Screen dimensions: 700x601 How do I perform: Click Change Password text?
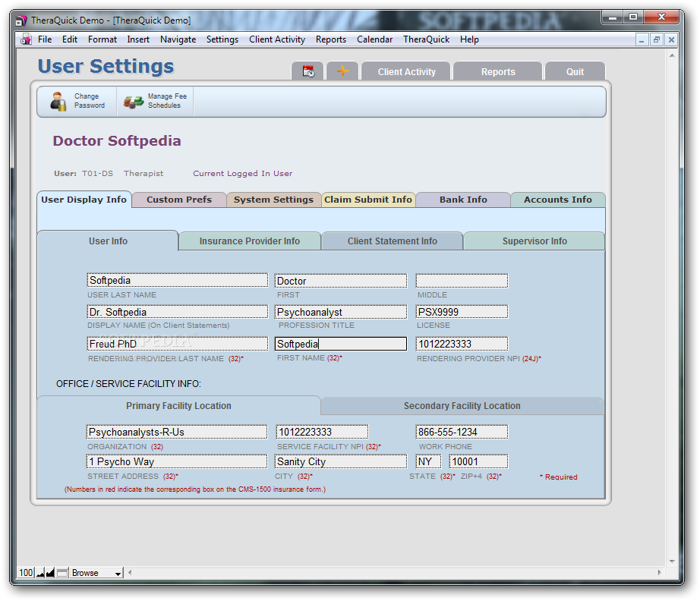[x=90, y=101]
